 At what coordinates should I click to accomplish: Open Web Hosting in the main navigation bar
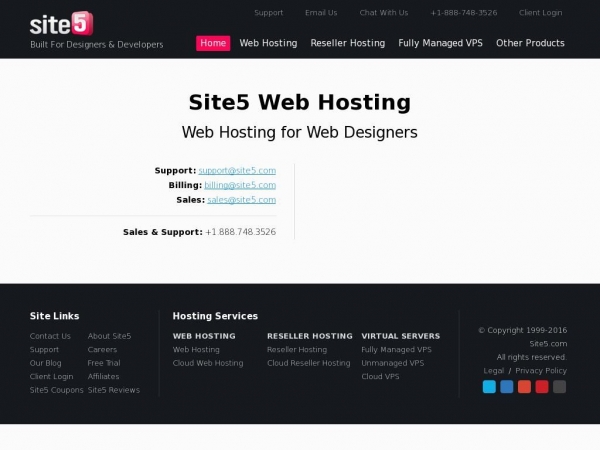point(268,43)
